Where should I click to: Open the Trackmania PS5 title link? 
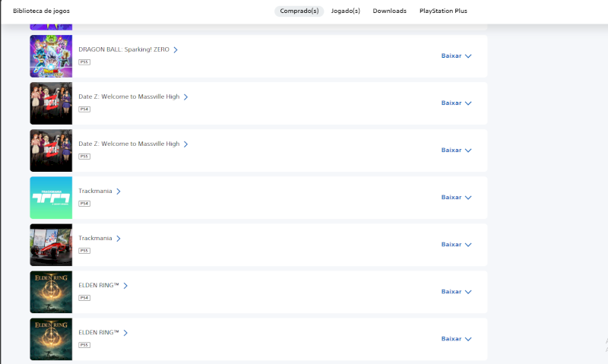[x=95, y=238]
